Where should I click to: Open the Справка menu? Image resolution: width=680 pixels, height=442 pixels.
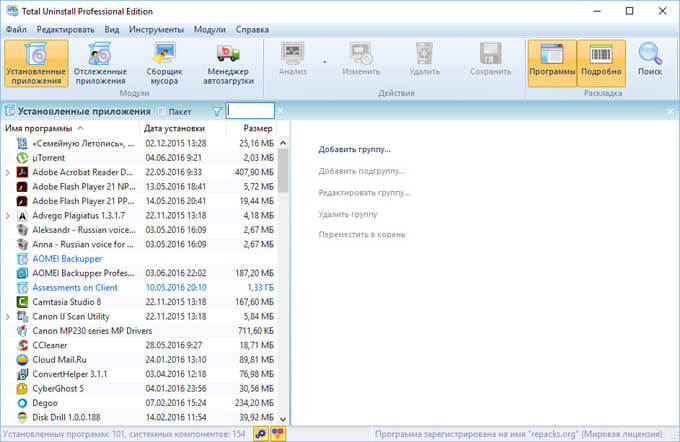(x=252, y=29)
